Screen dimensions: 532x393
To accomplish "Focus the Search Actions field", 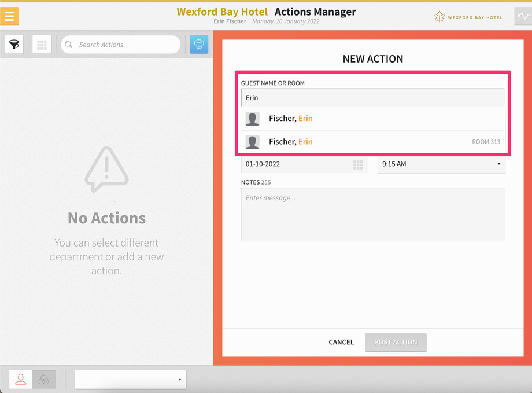I will pyautogui.click(x=120, y=45).
